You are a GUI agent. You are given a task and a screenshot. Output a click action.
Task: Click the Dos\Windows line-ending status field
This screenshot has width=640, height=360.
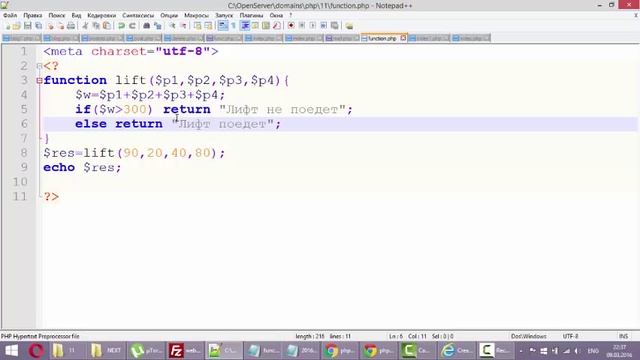tap(529, 336)
